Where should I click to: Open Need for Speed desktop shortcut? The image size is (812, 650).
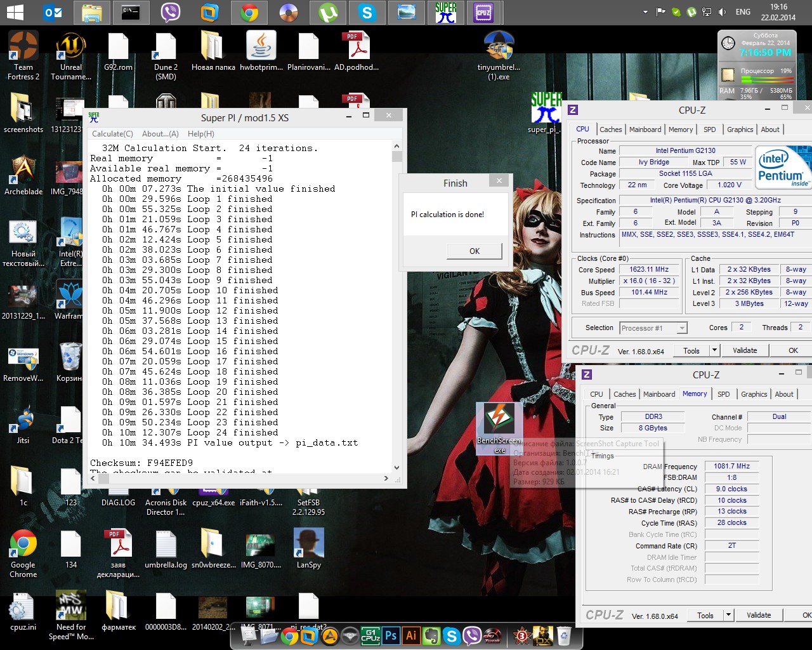tap(71, 616)
